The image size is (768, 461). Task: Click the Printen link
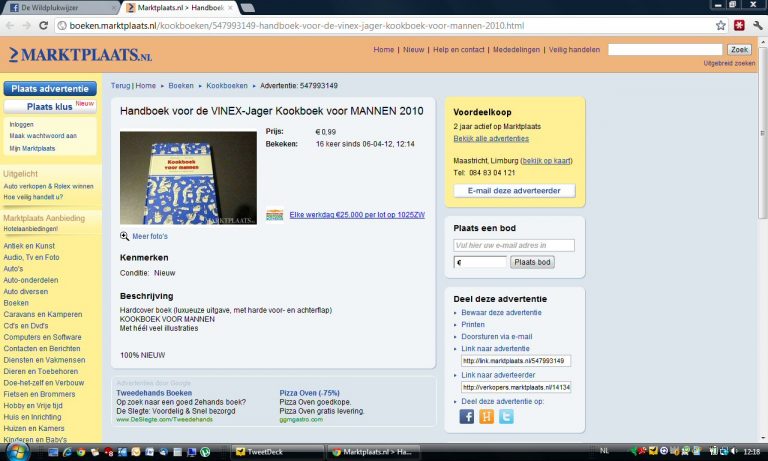(473, 324)
